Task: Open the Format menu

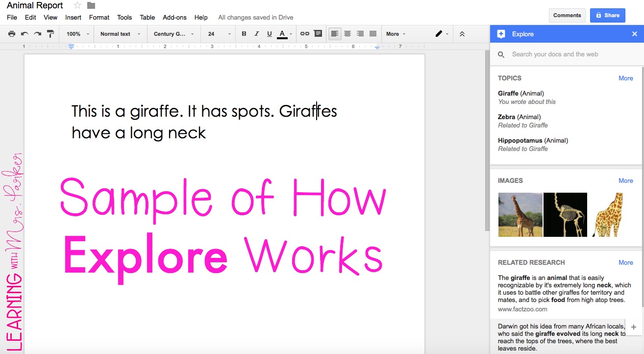Action: [99, 17]
